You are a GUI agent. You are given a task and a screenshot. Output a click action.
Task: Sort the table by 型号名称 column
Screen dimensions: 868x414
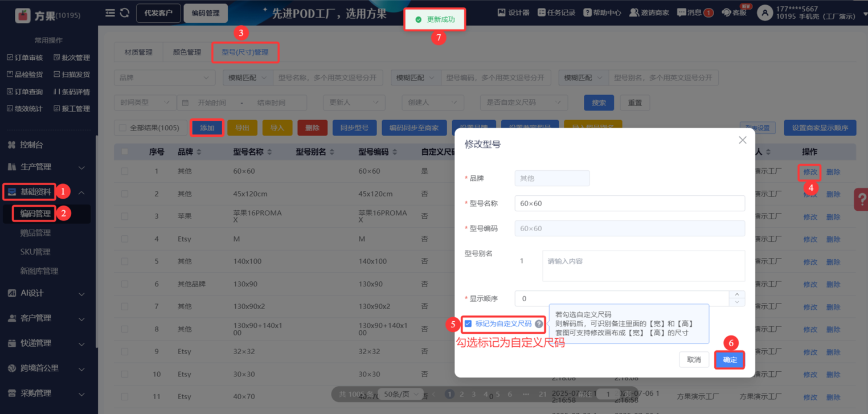click(269, 152)
